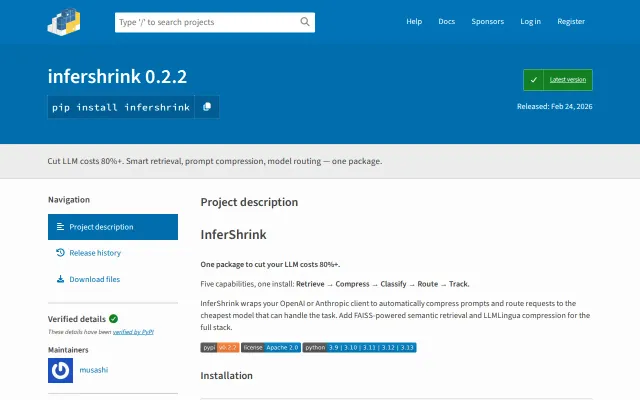Click the 'Project description' main heading
This screenshot has width=640, height=400.
click(249, 202)
